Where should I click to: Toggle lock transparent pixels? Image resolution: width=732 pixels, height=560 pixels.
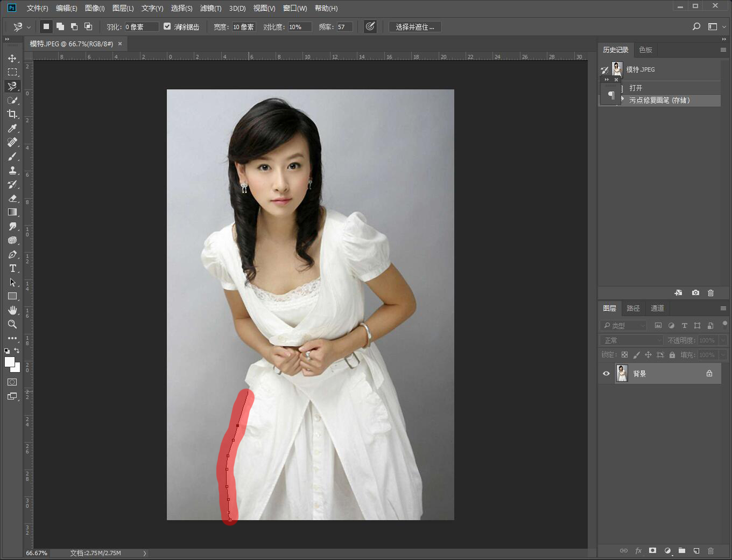click(624, 355)
